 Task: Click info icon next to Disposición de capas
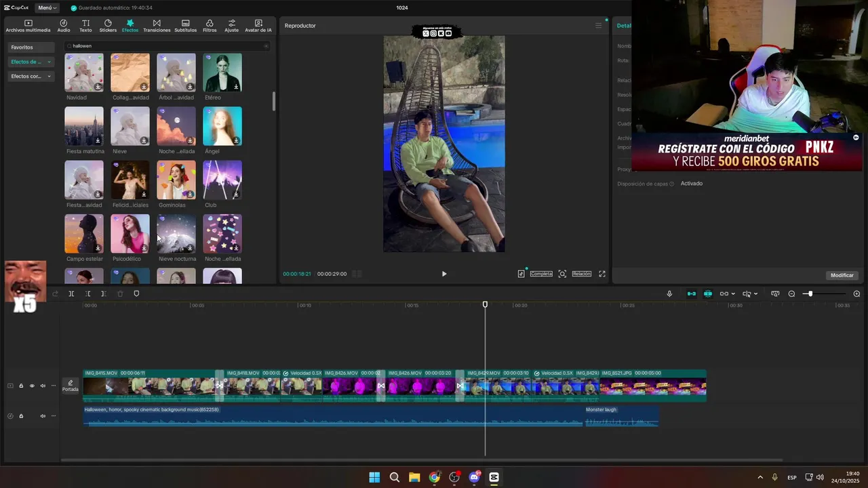672,184
